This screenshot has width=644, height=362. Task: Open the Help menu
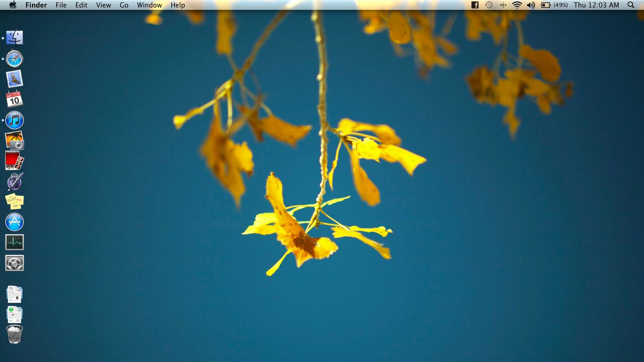point(178,5)
